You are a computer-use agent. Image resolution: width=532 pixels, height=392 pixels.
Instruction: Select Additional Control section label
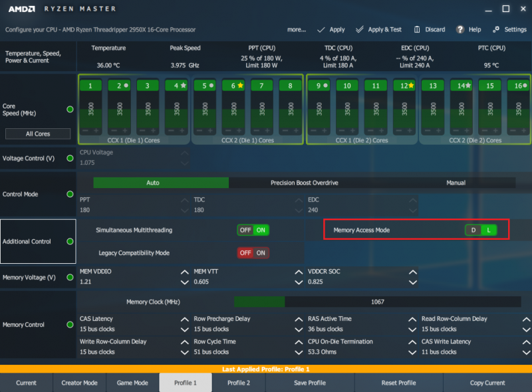point(27,241)
